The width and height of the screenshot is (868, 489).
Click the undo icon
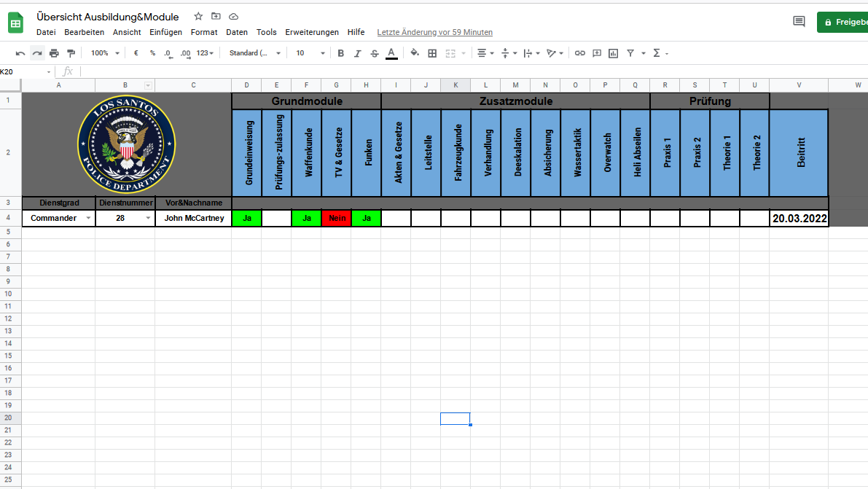(20, 53)
